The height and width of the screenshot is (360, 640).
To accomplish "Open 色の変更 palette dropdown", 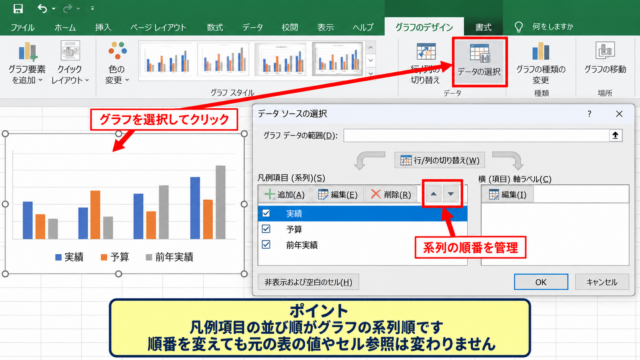I will pyautogui.click(x=117, y=63).
